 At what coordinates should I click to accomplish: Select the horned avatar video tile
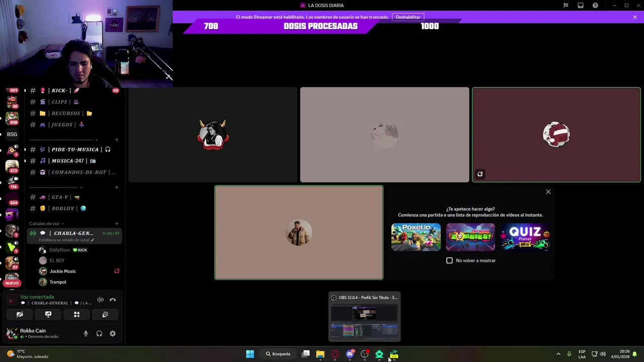coord(213,135)
